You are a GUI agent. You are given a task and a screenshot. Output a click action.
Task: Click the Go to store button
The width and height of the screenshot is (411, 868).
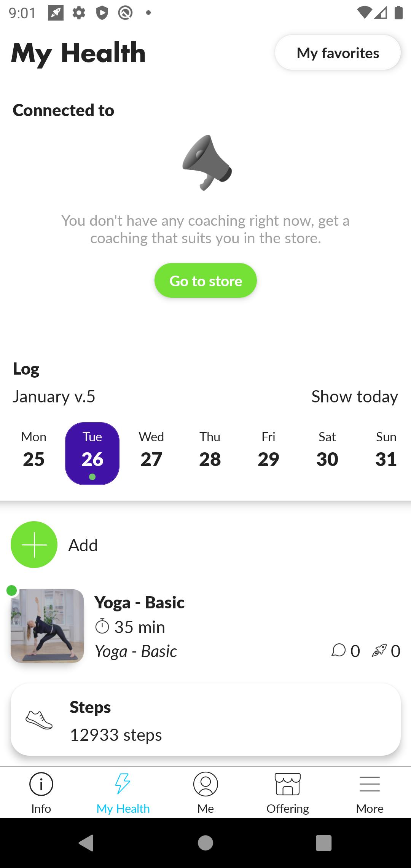coord(205,281)
